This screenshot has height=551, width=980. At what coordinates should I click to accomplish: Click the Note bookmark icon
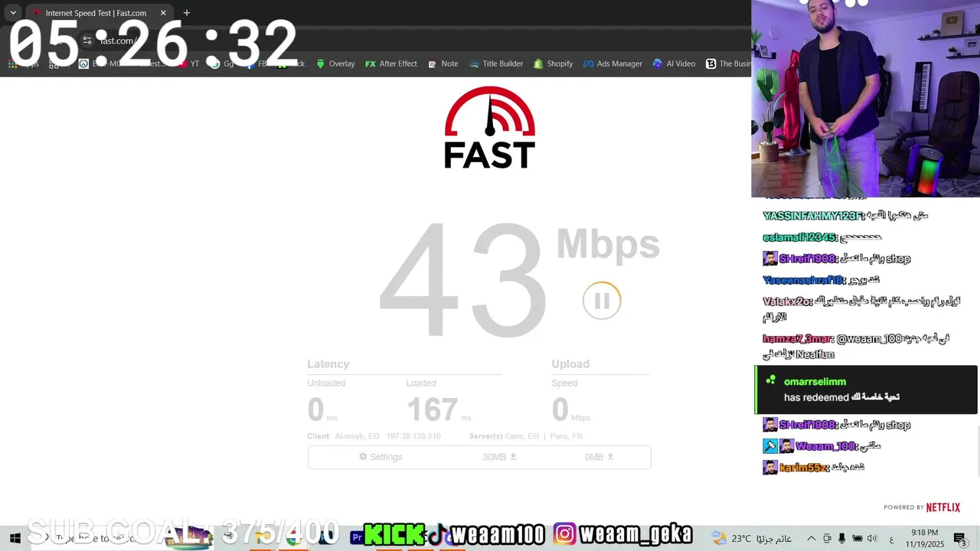[433, 64]
